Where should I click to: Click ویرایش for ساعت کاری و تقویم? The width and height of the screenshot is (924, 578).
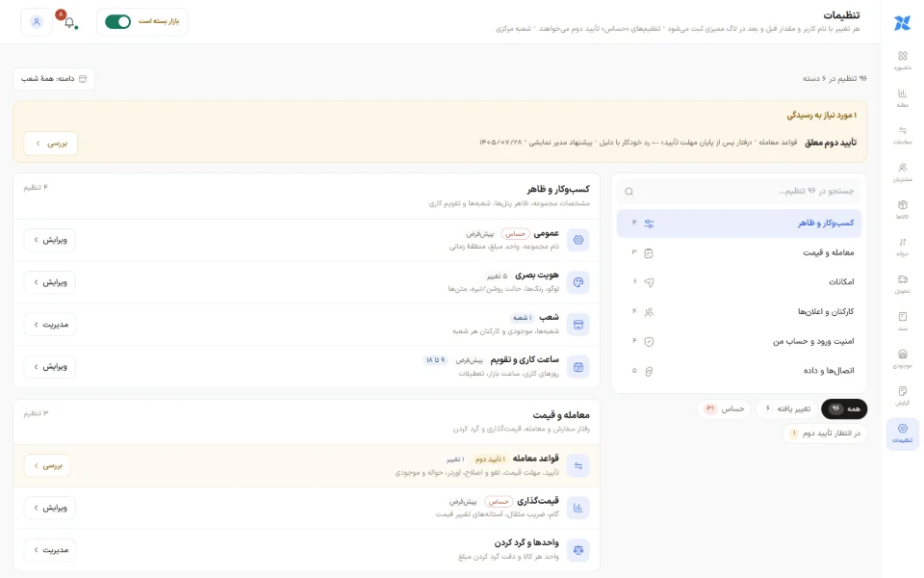[x=50, y=367]
